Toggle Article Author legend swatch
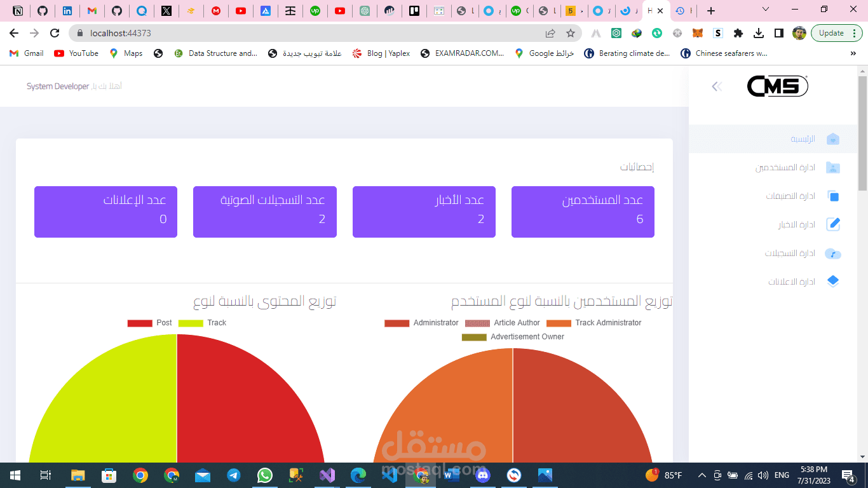 click(x=477, y=323)
